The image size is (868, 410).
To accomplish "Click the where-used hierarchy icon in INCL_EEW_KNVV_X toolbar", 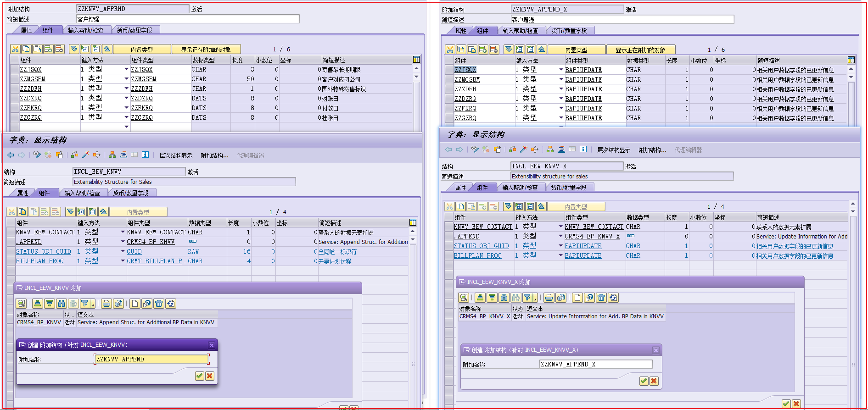I will 550,149.
